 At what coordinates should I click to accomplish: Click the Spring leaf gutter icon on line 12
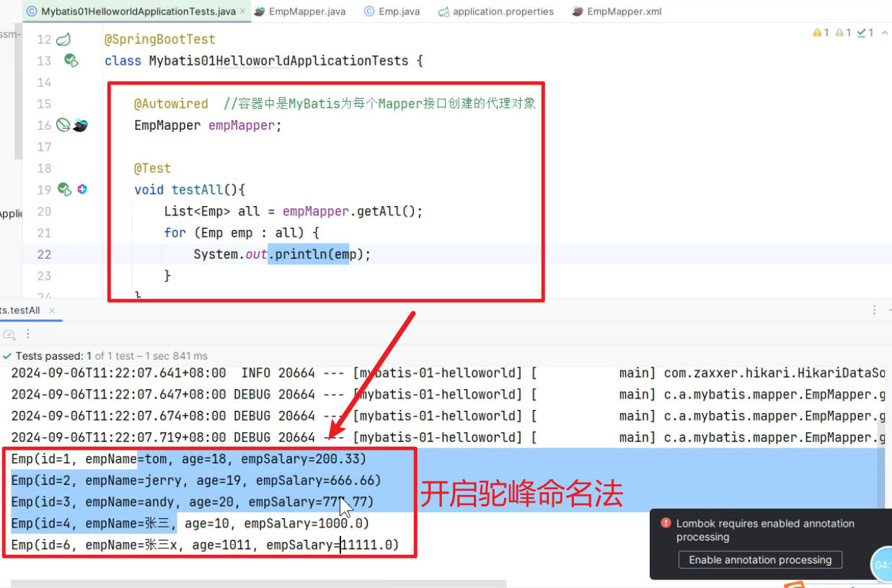pyautogui.click(x=63, y=39)
